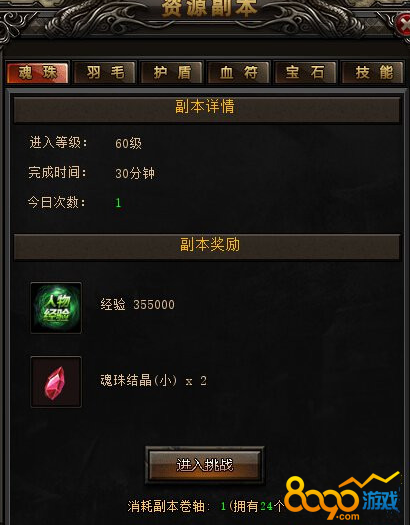The height and width of the screenshot is (525, 410).
Task: Click the 8090游戏 watermark logo
Action: click(342, 497)
